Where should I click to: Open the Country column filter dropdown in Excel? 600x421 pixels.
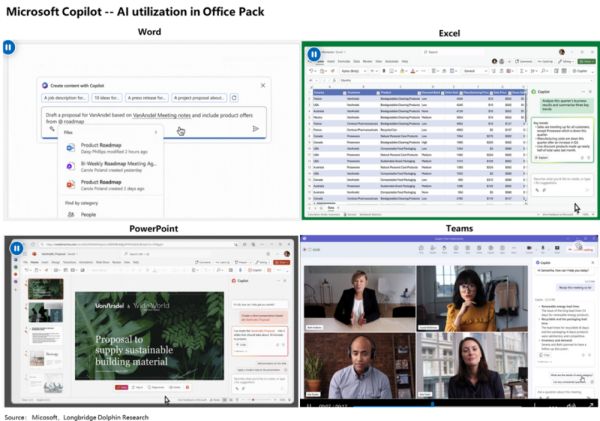pos(342,90)
